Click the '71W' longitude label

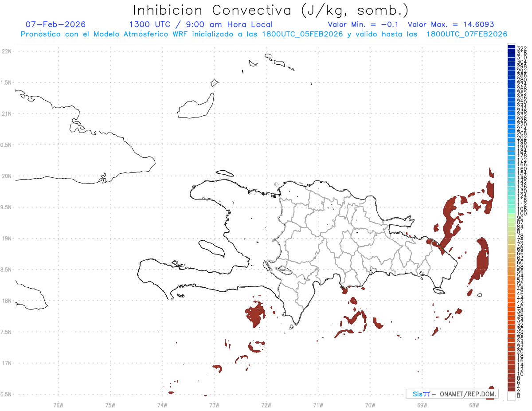coord(318,404)
